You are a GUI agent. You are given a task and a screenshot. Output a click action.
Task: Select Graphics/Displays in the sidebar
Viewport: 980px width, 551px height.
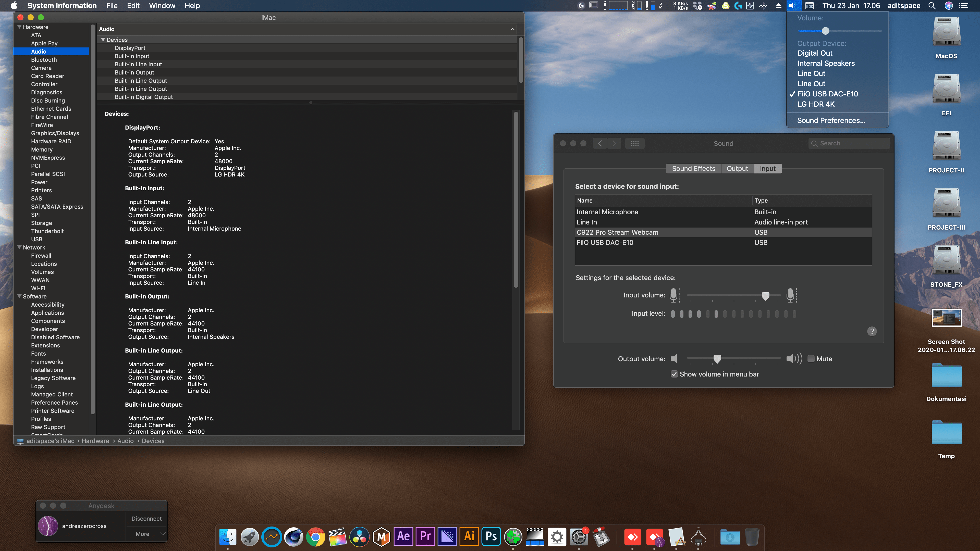click(x=55, y=133)
